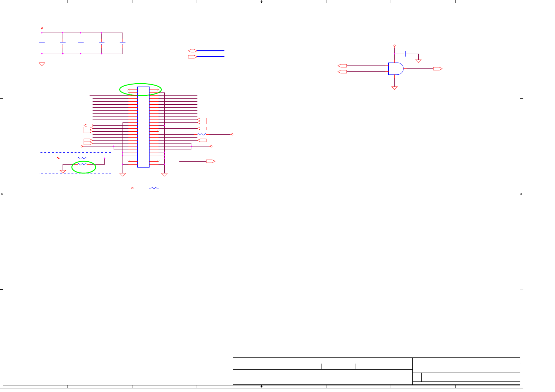The width and height of the screenshot is (555, 392).
Task: Click the ground symbol below connector's right pins
Action: [164, 174]
